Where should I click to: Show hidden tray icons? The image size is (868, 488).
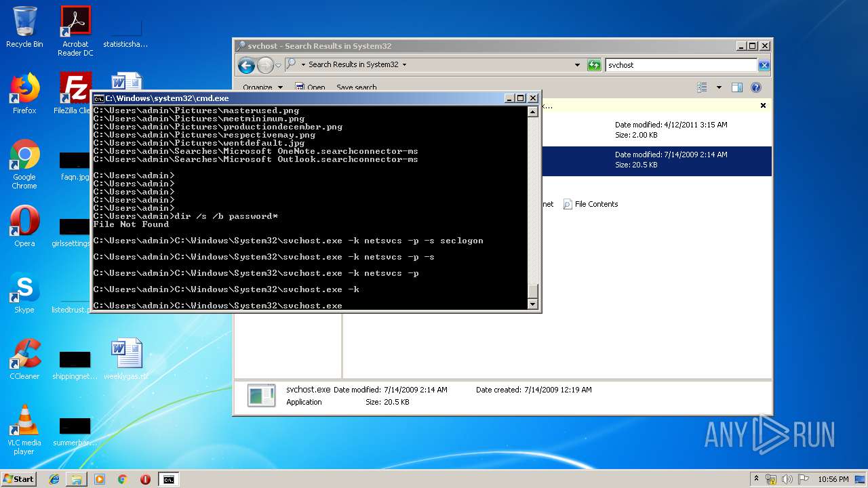coord(757,479)
